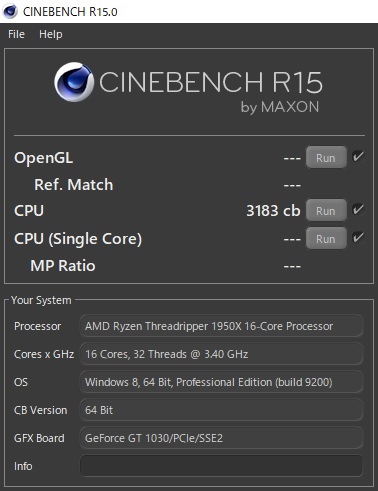
Task: Run the CPU Single Core test
Action: coord(326,239)
